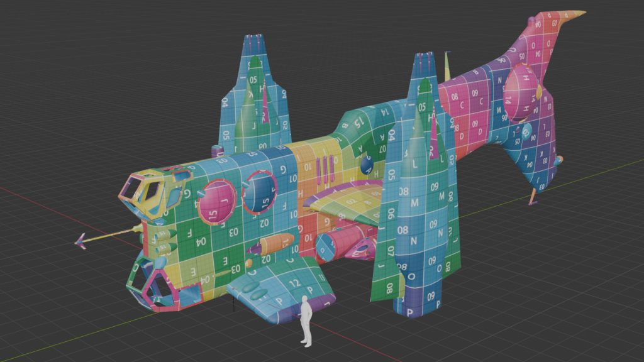The height and width of the screenshot is (362, 644).
Task: Click the pink sphere on the tail boom
Action: pyautogui.click(x=521, y=92)
